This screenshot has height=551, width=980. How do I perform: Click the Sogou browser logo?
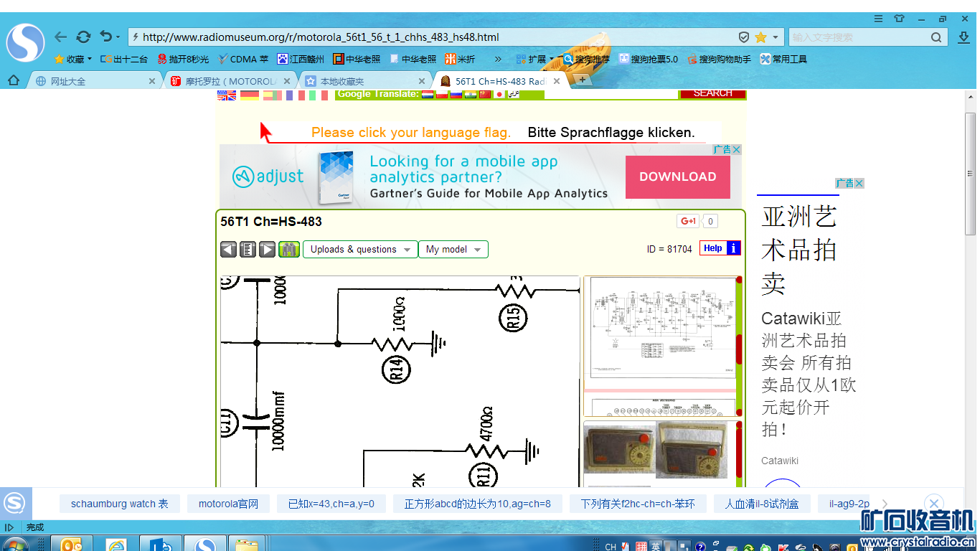point(25,42)
